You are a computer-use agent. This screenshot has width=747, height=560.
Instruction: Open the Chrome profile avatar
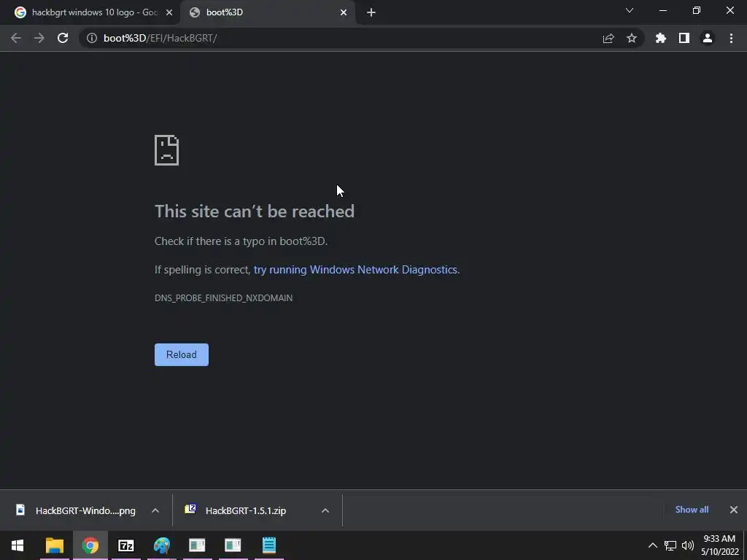(708, 38)
